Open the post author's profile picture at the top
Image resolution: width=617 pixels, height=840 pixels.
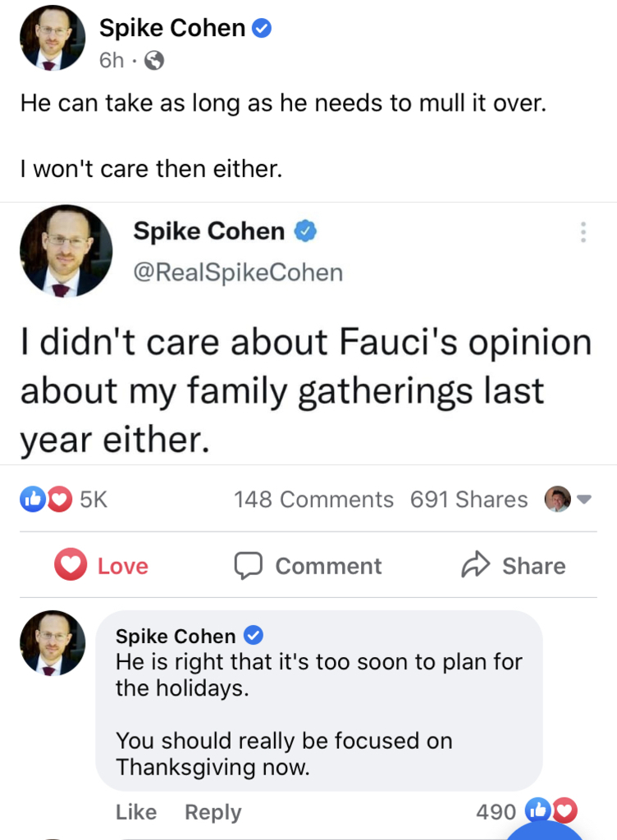pos(52,38)
